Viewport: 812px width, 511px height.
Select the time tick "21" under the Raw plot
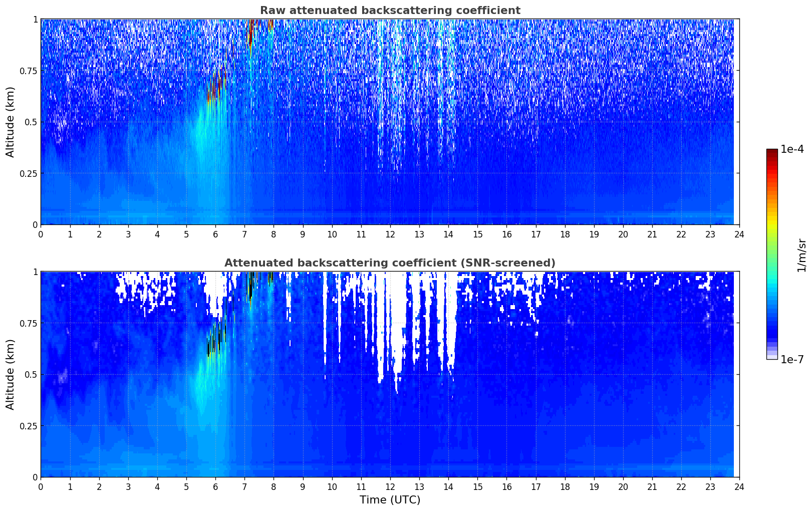(652, 234)
